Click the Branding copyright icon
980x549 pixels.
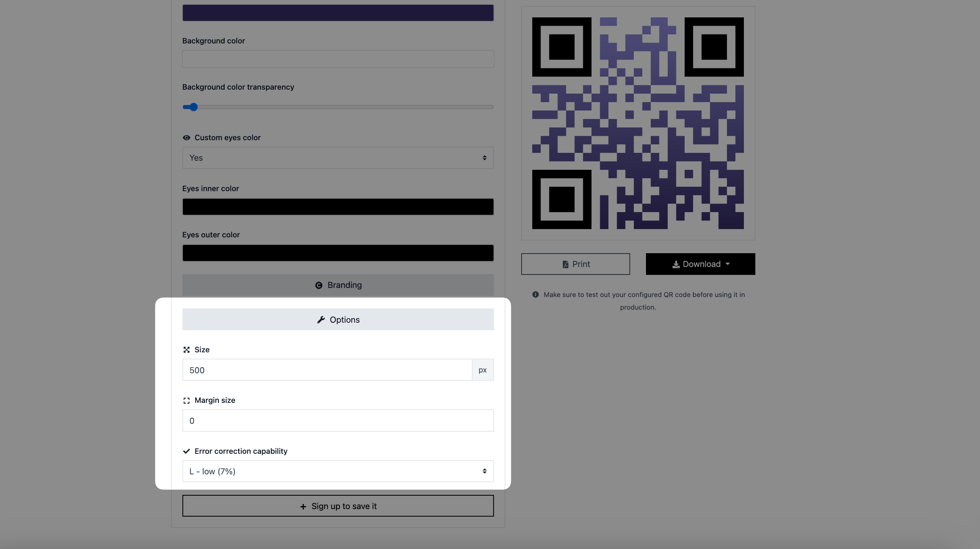tap(319, 285)
